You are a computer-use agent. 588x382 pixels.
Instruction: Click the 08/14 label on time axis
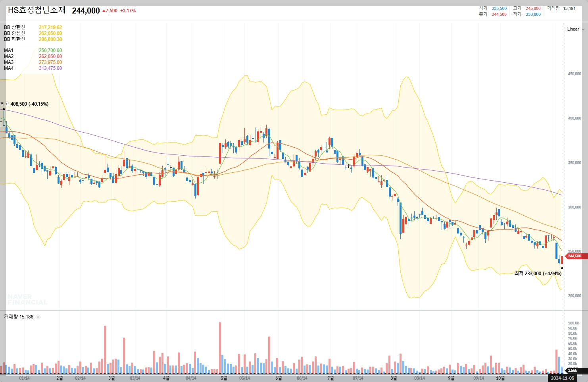point(419,378)
